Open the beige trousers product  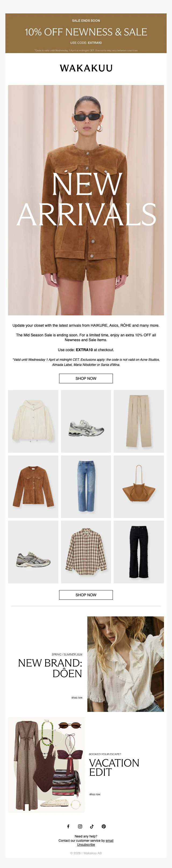click(x=139, y=421)
